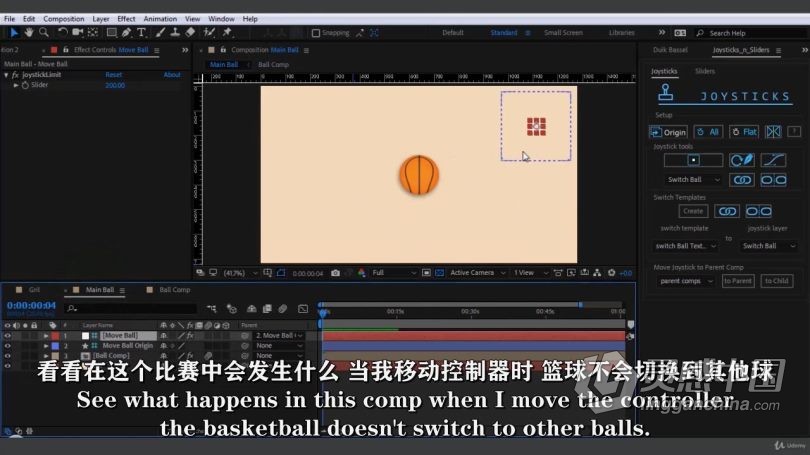The image size is (810, 455).
Task: Select the Pen tool
Action: [126, 33]
